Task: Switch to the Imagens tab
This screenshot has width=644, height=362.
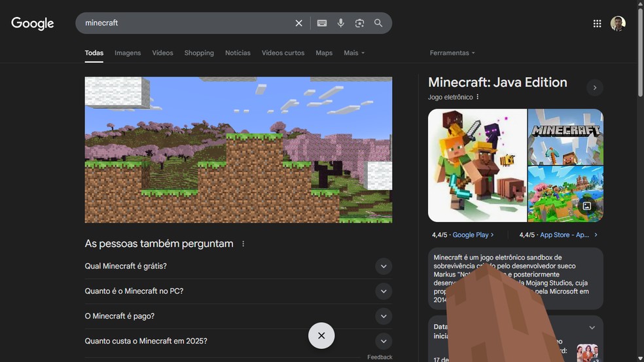Action: coord(128,53)
